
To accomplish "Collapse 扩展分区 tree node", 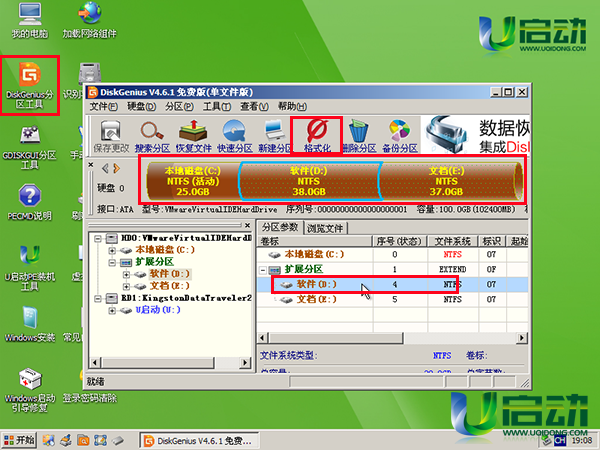I will pyautogui.click(x=112, y=262).
